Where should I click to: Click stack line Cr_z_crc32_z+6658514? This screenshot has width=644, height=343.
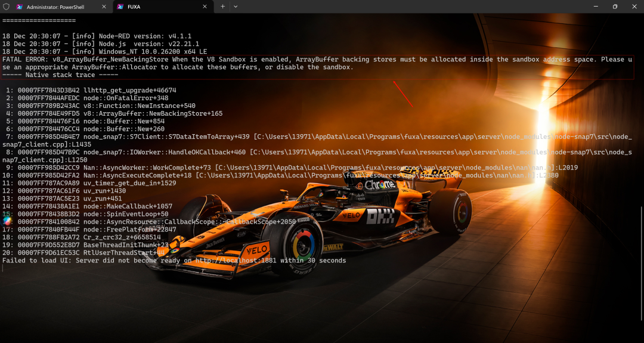click(x=81, y=237)
